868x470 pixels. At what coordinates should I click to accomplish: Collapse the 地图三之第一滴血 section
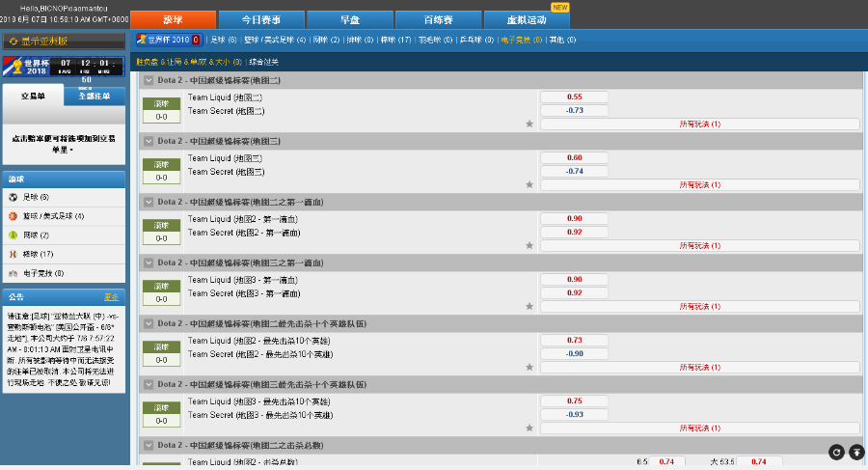(149, 263)
